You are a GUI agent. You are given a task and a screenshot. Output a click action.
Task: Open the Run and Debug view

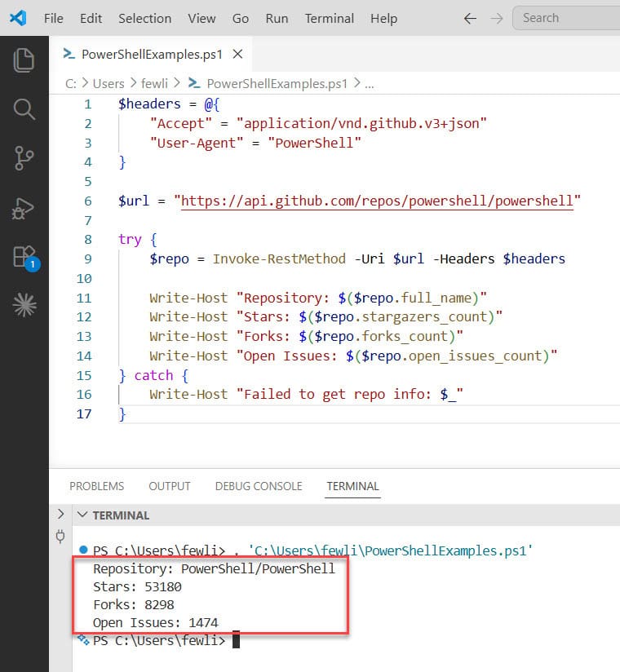23,209
